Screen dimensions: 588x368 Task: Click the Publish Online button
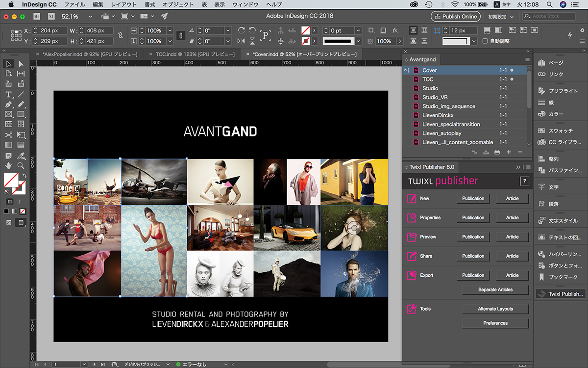pyautogui.click(x=455, y=16)
